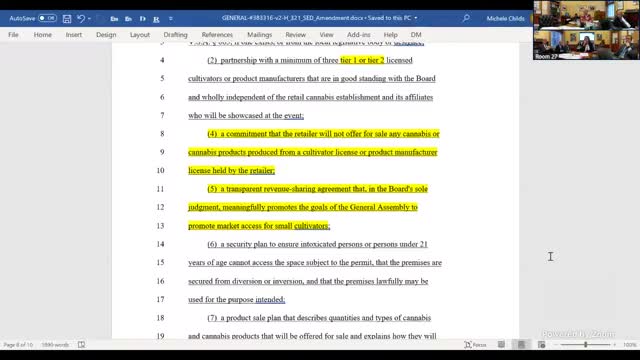Open the File menu
Image resolution: width=640 pixels, height=360 pixels.
point(13,35)
